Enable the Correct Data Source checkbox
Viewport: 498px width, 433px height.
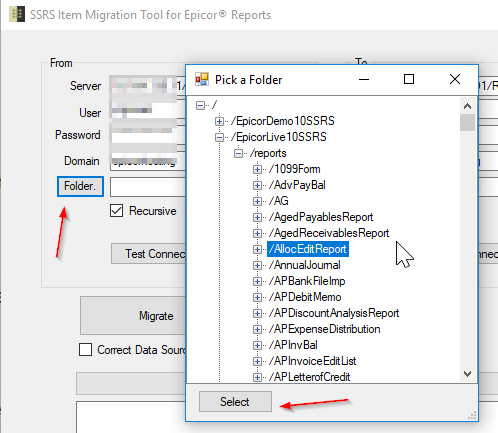tap(85, 350)
